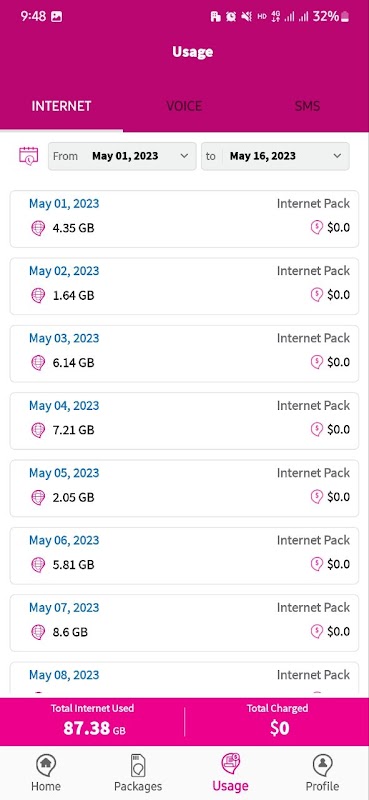369x800 pixels.
Task: Switch to the VOICE tab
Action: pyautogui.click(x=184, y=106)
